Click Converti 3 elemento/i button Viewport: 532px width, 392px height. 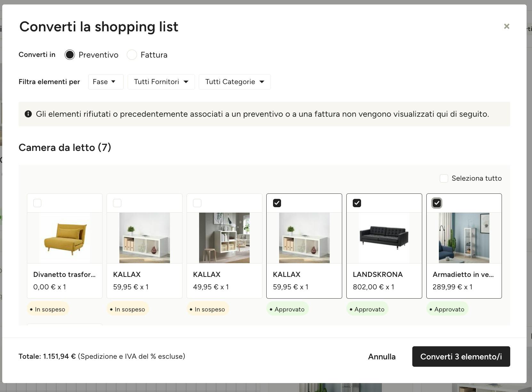(x=461, y=357)
